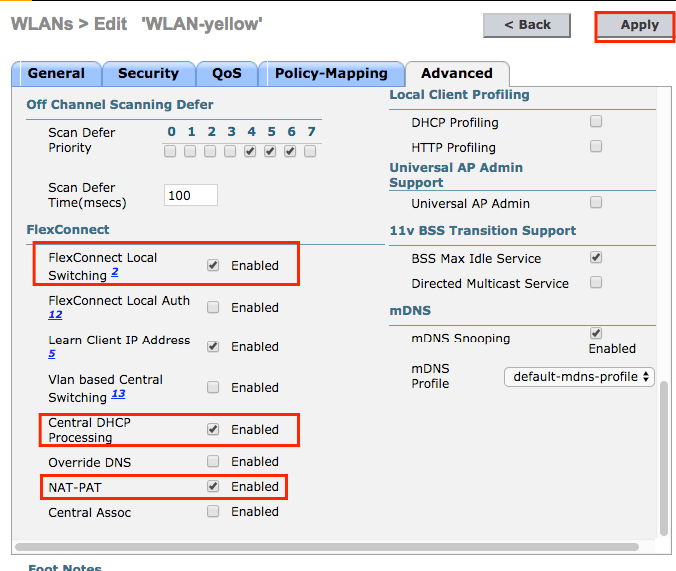Open the Security tab

(x=148, y=73)
